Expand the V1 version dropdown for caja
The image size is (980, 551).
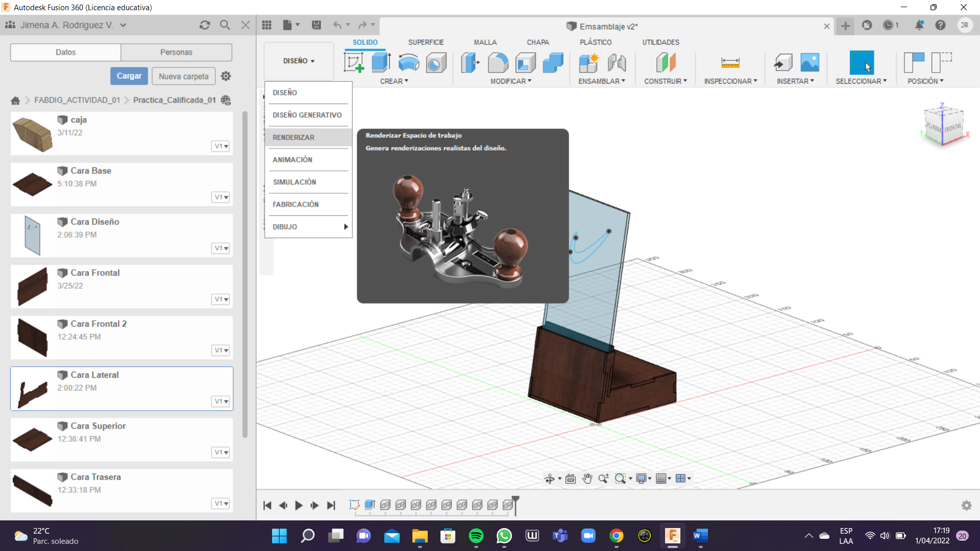coord(220,146)
